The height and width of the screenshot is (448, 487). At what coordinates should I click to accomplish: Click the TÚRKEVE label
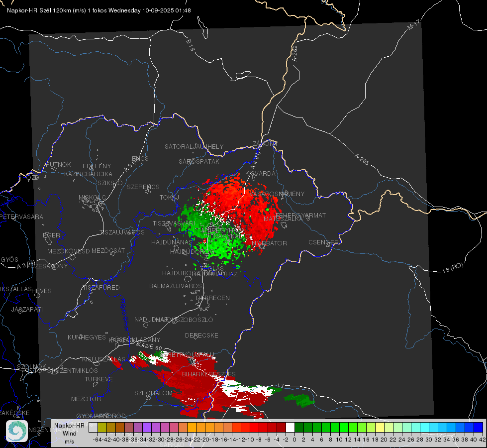pyautogui.click(x=99, y=379)
